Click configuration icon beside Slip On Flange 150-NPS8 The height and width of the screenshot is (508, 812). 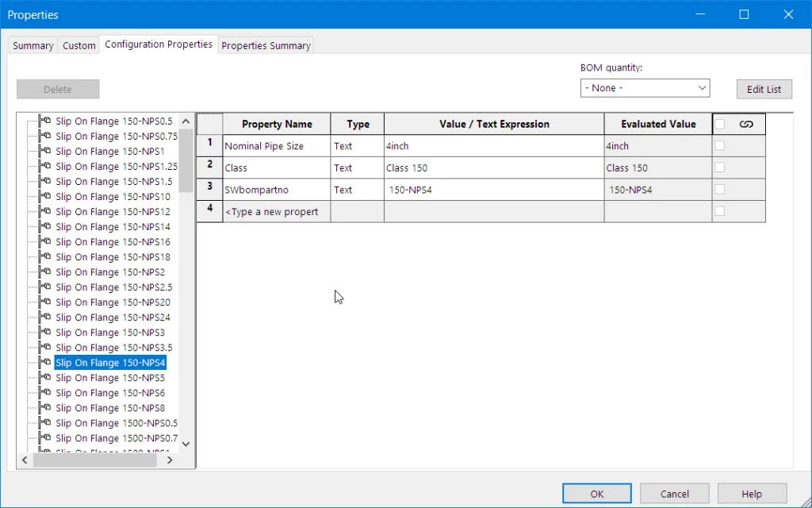[x=45, y=407]
